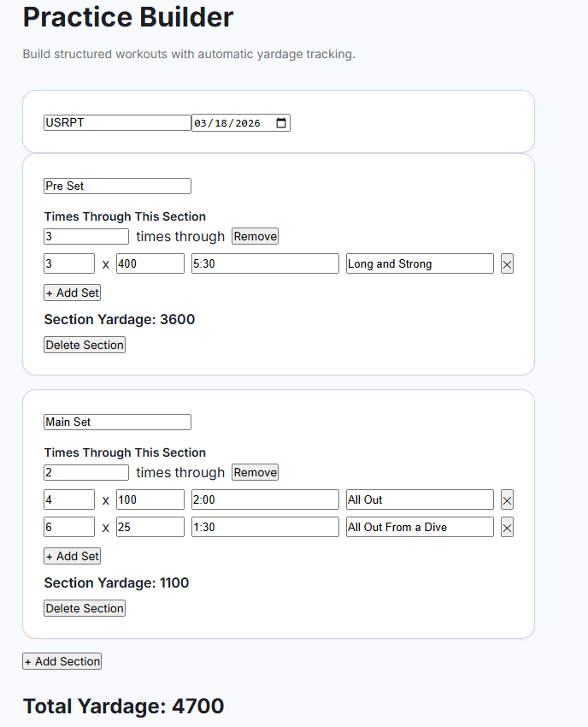The width and height of the screenshot is (588, 727).
Task: Click the "Main Set" section name field
Action: point(117,422)
